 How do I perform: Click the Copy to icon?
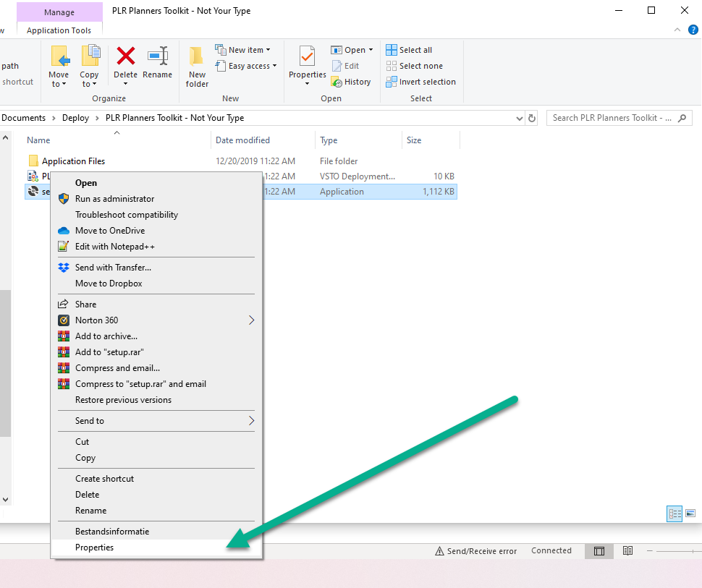click(90, 56)
